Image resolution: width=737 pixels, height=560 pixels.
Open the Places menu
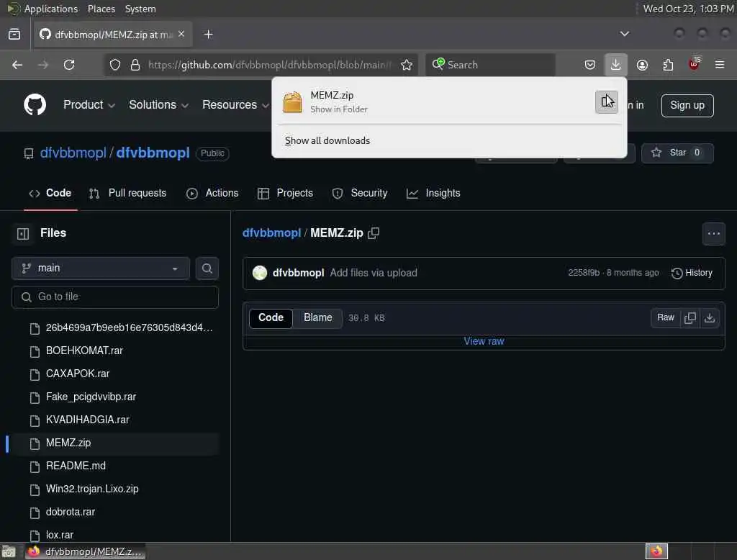[101, 9]
